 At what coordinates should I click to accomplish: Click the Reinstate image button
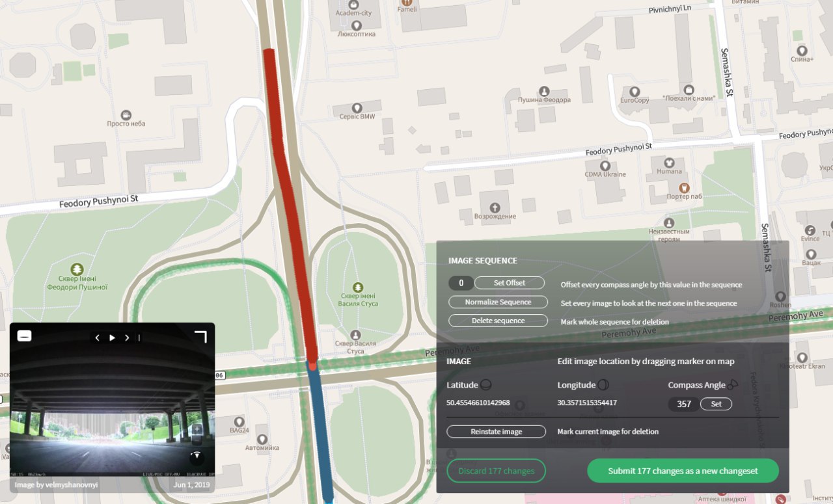tap(497, 431)
